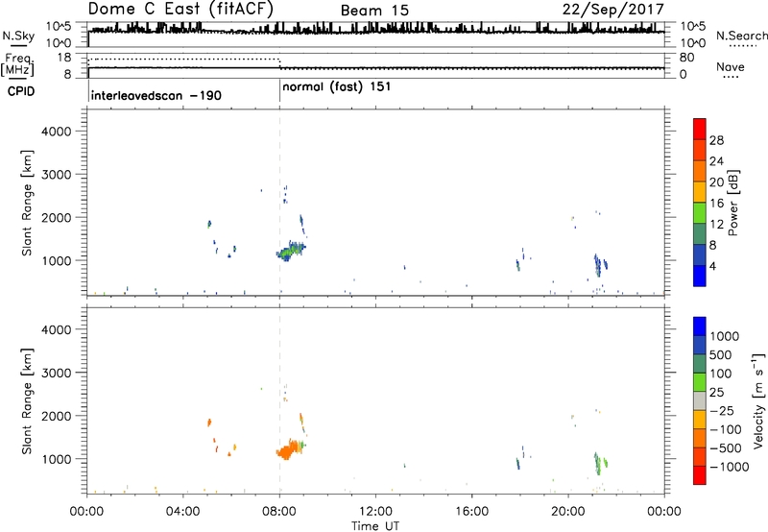This screenshot has width=768, height=532.
Task: Click the '12:00' time axis label
Action: click(x=375, y=512)
